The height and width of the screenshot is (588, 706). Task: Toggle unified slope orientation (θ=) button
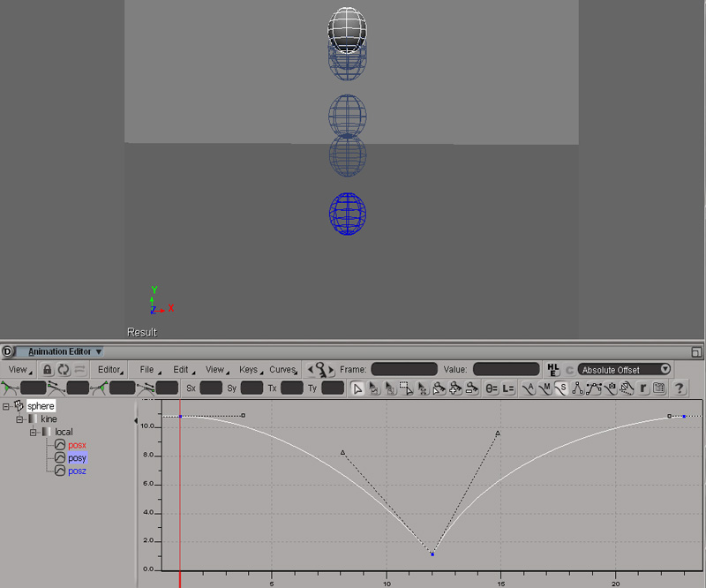click(492, 388)
